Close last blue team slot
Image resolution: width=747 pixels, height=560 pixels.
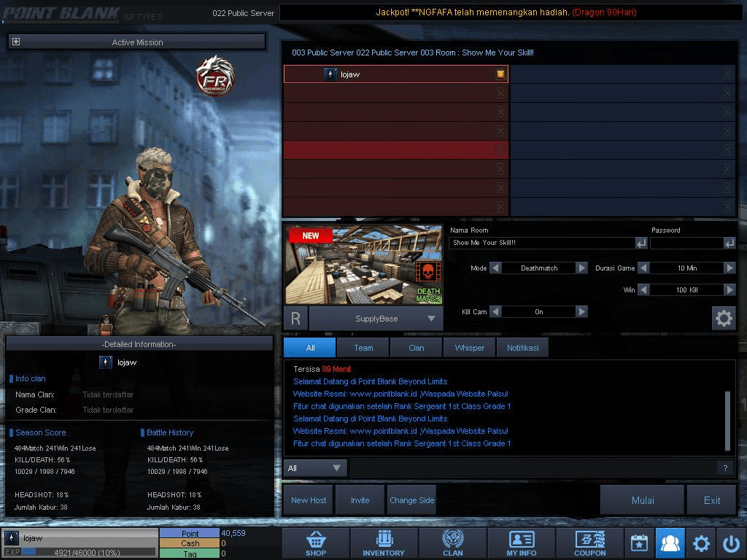(727, 206)
